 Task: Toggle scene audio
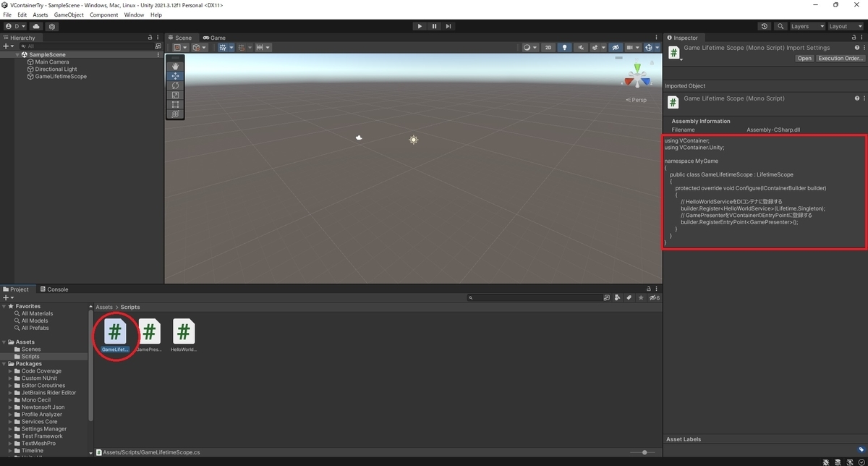pyautogui.click(x=580, y=48)
